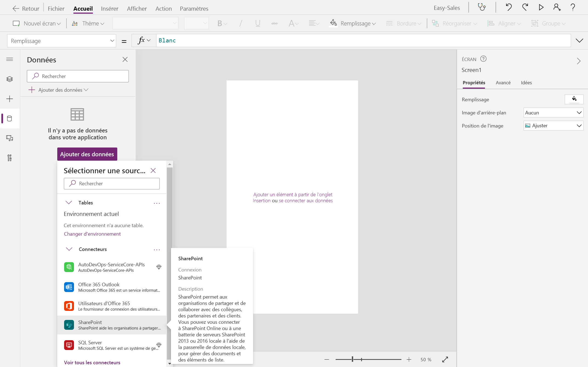Open the Remplissage toolbar fill dropdown
The width and height of the screenshot is (588, 367).
click(353, 24)
